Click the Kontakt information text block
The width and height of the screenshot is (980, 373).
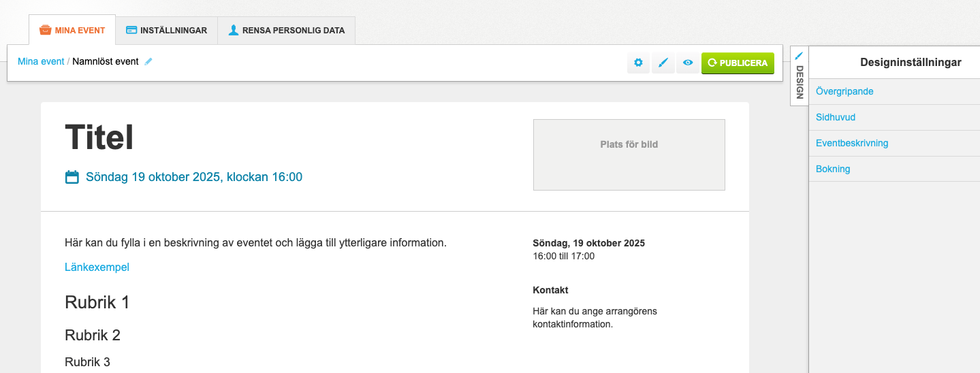pos(595,318)
